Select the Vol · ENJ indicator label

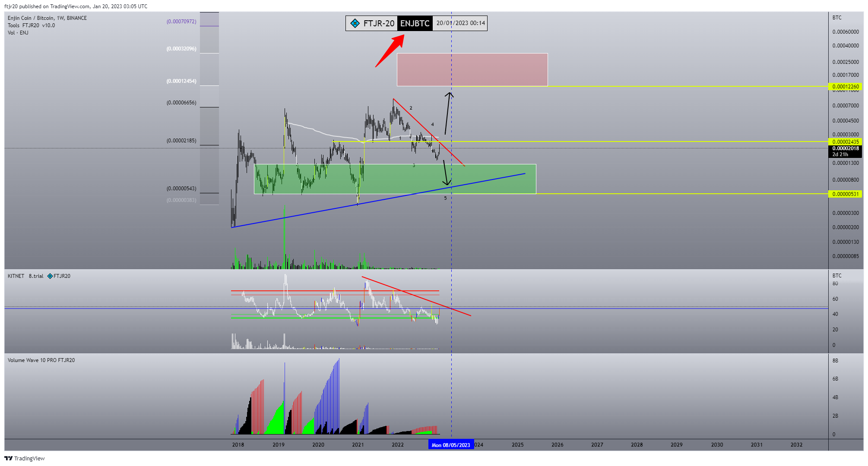tap(18, 33)
